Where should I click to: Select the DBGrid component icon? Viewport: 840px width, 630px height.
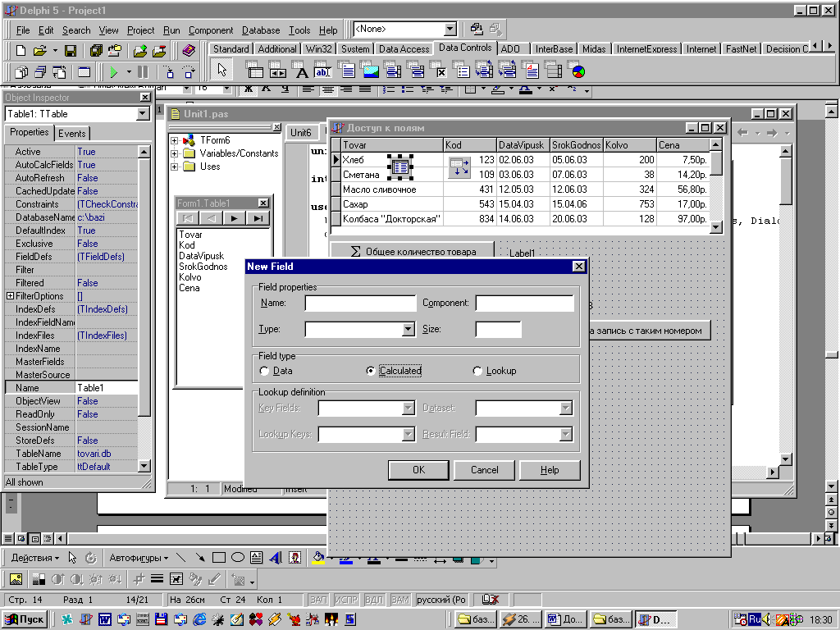254,70
